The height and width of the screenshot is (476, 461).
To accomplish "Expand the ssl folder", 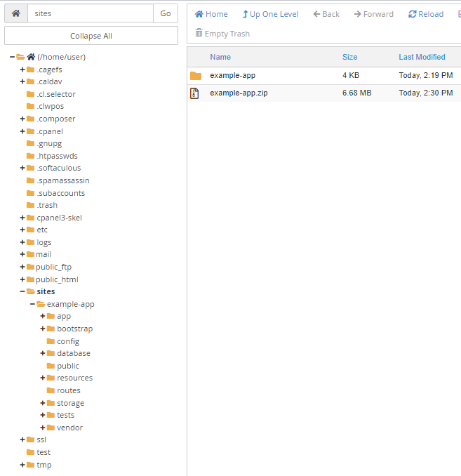I will pos(22,439).
